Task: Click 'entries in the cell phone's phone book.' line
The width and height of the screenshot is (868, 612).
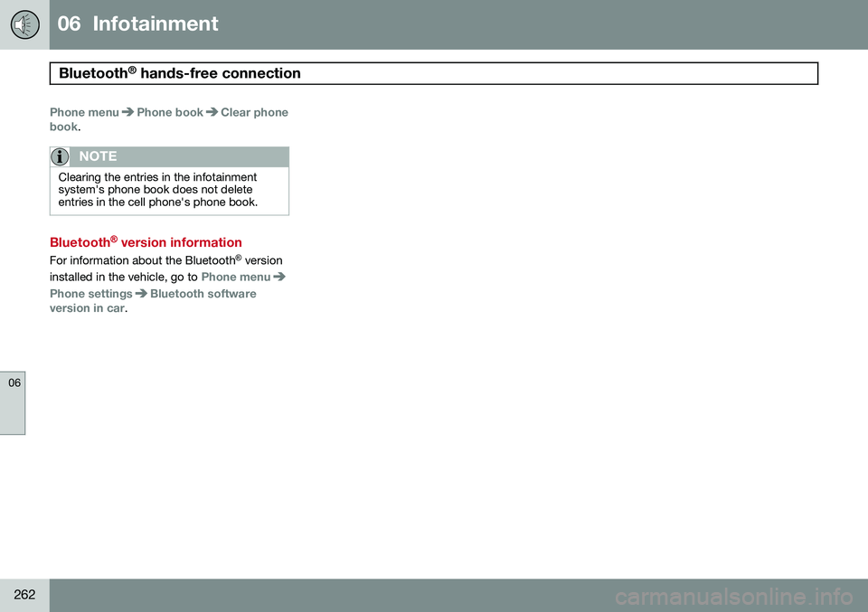Action: coord(158,202)
